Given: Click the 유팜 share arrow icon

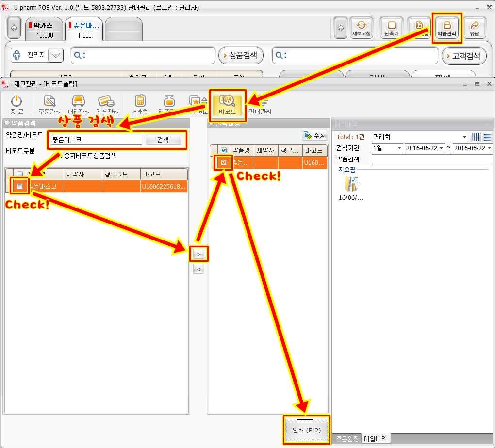Looking at the screenshot, I should pos(475,27).
